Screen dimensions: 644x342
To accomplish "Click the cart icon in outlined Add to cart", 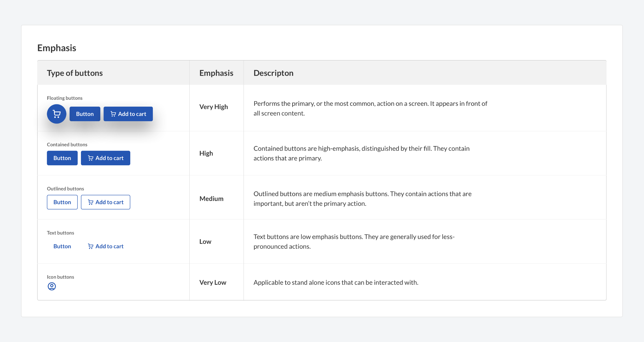I will coord(90,202).
